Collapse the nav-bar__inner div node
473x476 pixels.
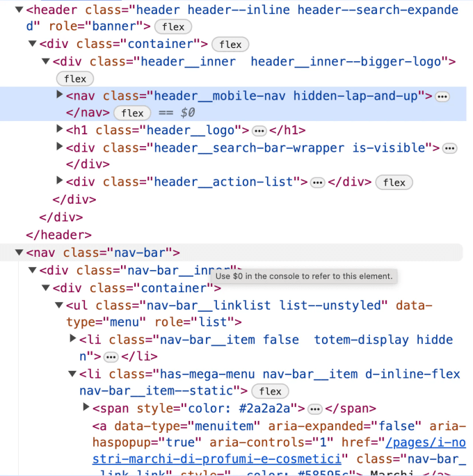[x=33, y=270]
